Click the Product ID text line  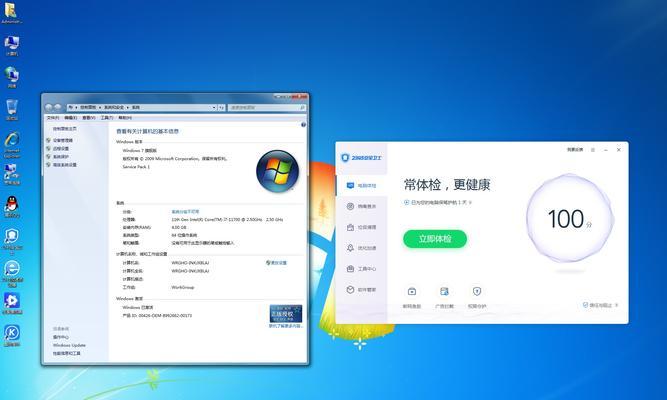(157, 316)
